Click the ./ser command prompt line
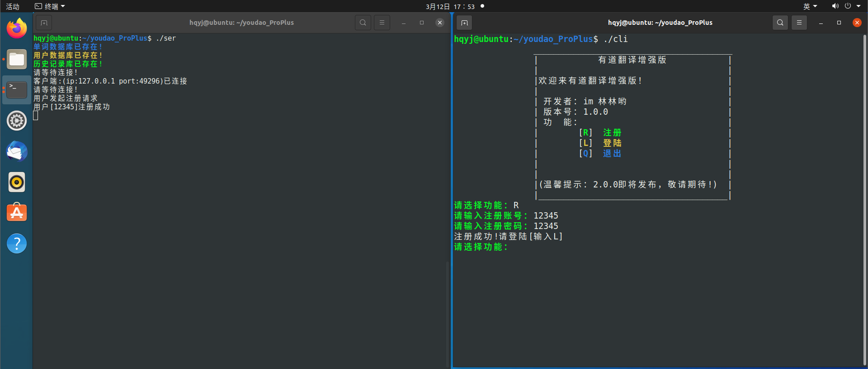Viewport: 868px width, 369px height. tap(104, 38)
